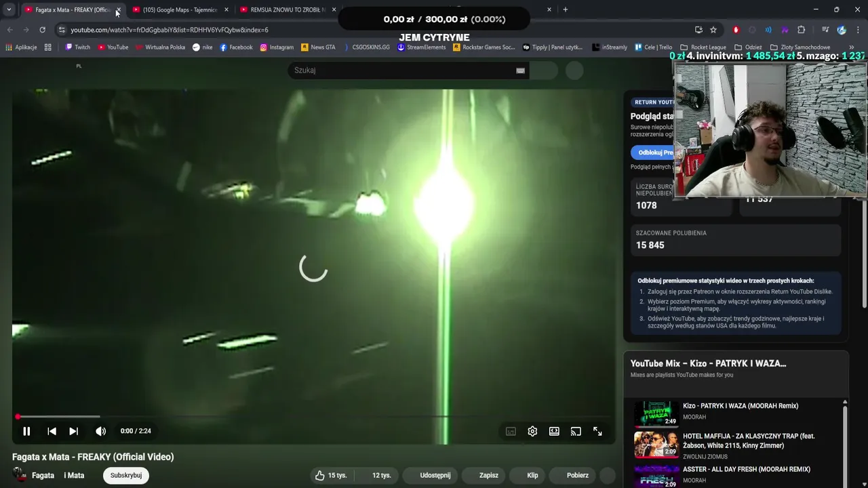
Task: Open the inStreamly bookmark
Action: [610, 47]
